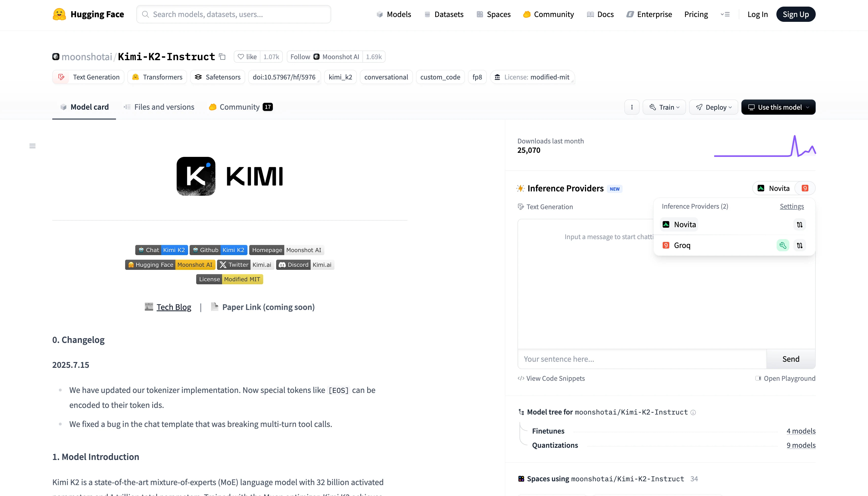Open Inference Providers Settings link
The height and width of the screenshot is (496, 868).
click(x=792, y=206)
